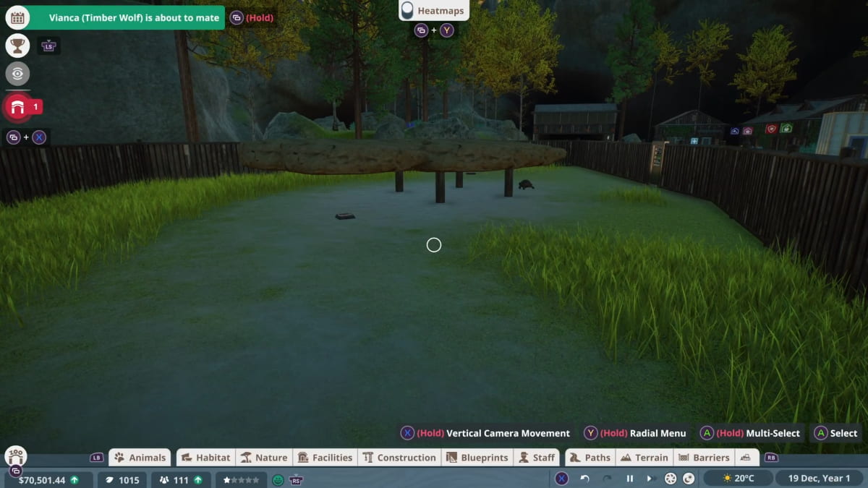Pause the game simulation
Image resolution: width=868 pixels, height=488 pixels.
pyautogui.click(x=629, y=478)
